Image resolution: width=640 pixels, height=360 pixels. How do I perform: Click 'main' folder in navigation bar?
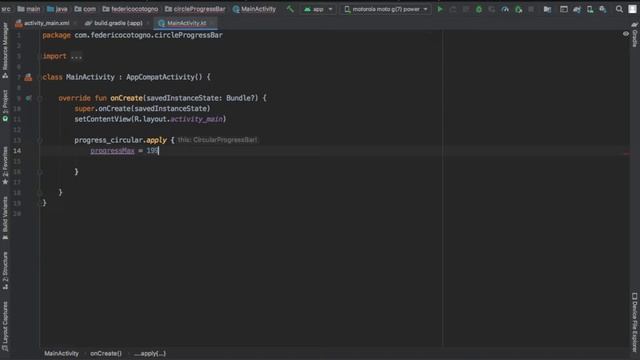coord(29,9)
